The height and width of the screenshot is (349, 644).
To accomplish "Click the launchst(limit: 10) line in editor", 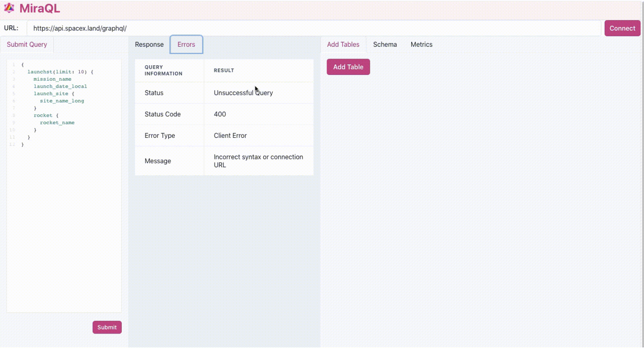I will pos(60,72).
